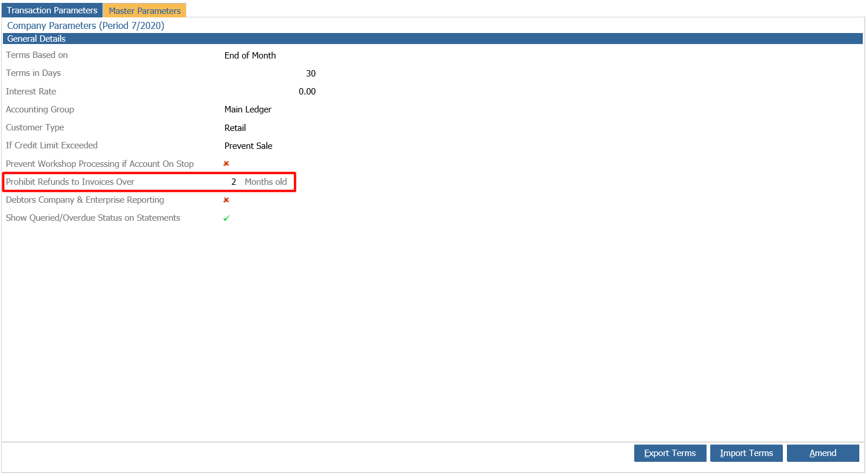The width and height of the screenshot is (868, 474).
Task: Open the Main Ledger accounting group value
Action: [248, 110]
